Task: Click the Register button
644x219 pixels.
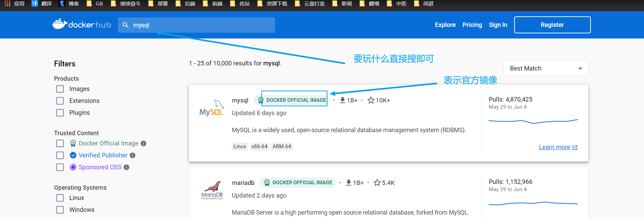Action: coord(552,25)
